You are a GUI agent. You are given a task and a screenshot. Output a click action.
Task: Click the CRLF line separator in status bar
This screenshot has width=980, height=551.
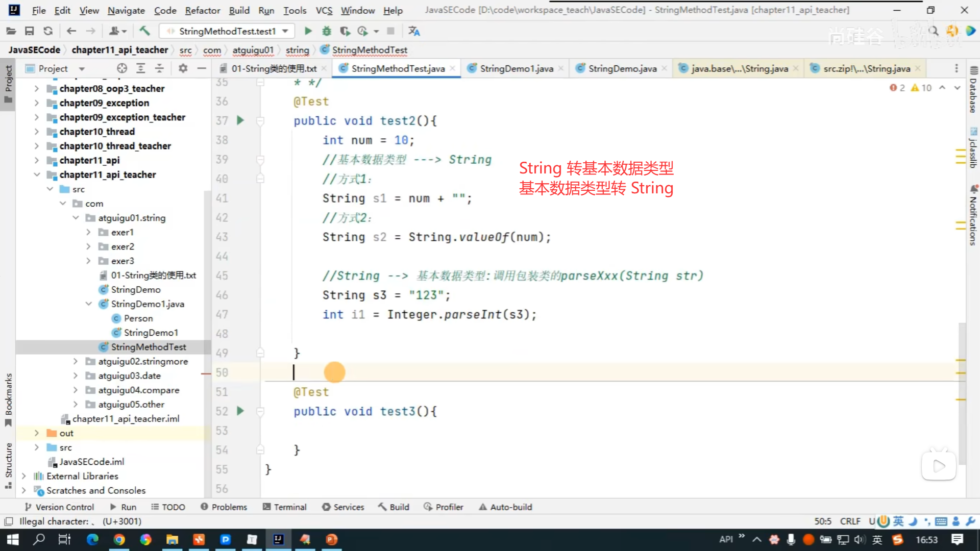pyautogui.click(x=850, y=521)
